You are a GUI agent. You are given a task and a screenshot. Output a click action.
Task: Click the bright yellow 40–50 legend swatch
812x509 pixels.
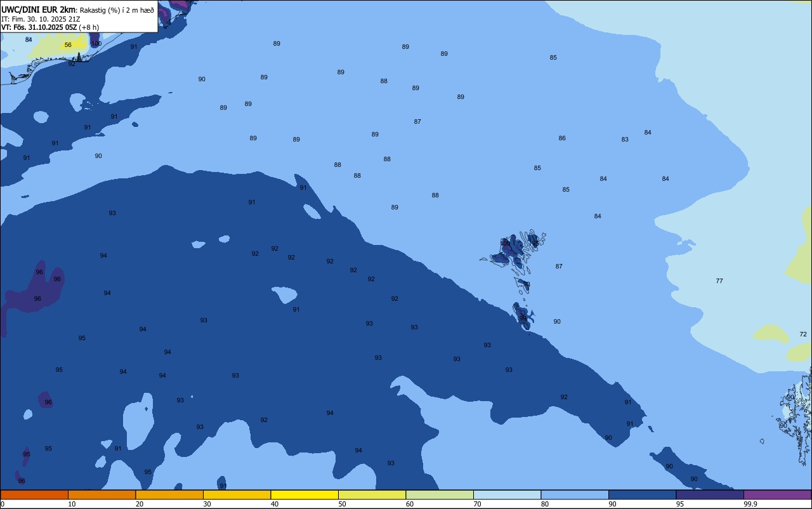pyautogui.click(x=304, y=494)
